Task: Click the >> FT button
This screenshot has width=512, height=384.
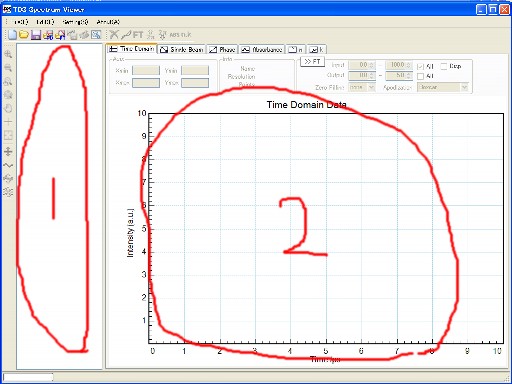Action: pos(312,62)
